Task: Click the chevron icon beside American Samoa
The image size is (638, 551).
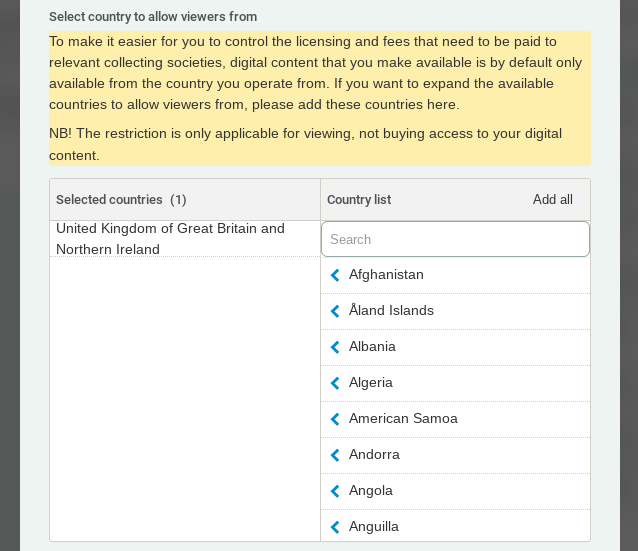Action: click(335, 419)
